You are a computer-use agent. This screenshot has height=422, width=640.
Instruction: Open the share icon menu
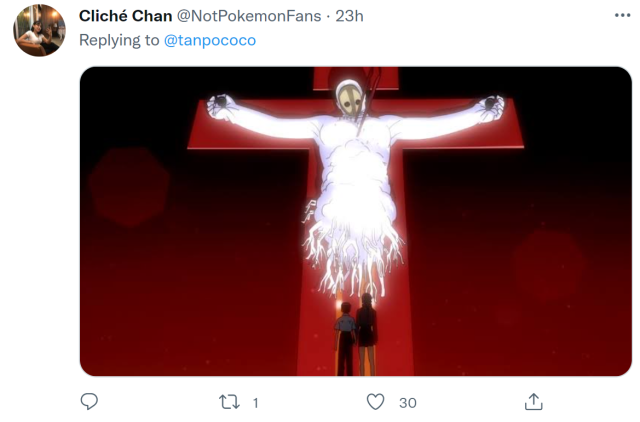533,401
